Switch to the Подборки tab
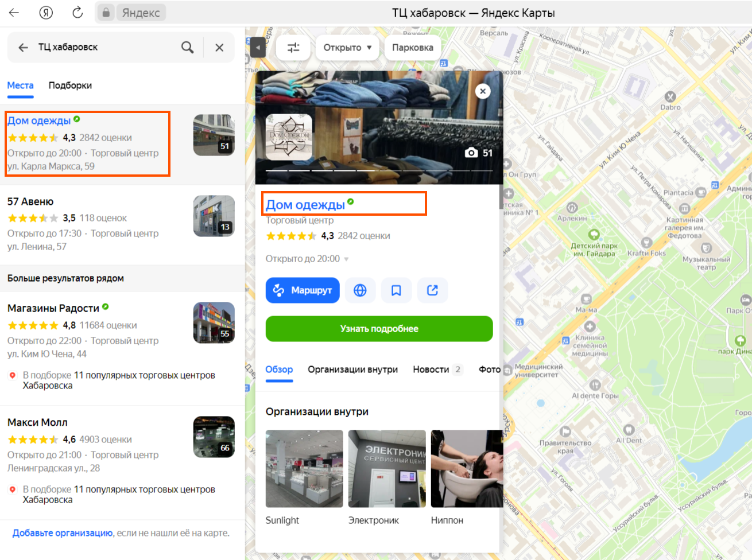The height and width of the screenshot is (560, 752). pyautogui.click(x=70, y=85)
